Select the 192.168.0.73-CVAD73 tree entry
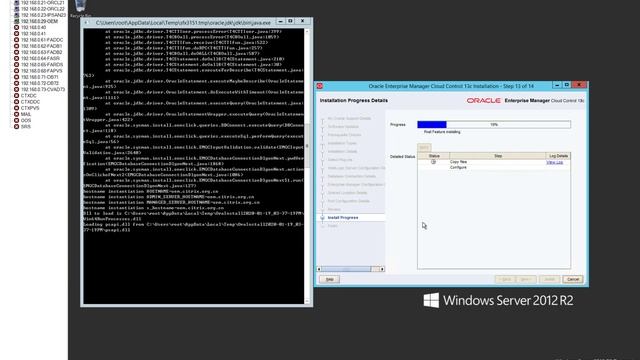640x360 pixels. coord(43,89)
